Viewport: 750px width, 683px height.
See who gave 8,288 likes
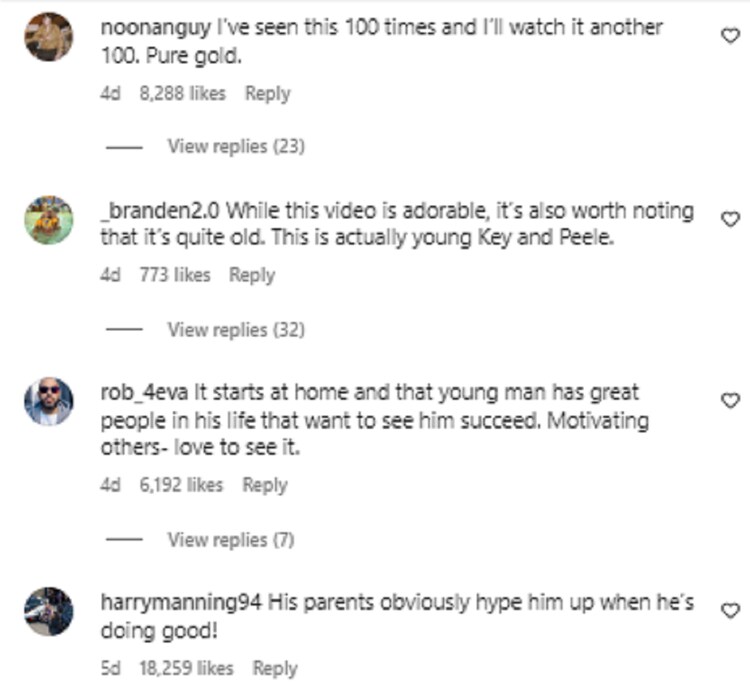(x=182, y=94)
